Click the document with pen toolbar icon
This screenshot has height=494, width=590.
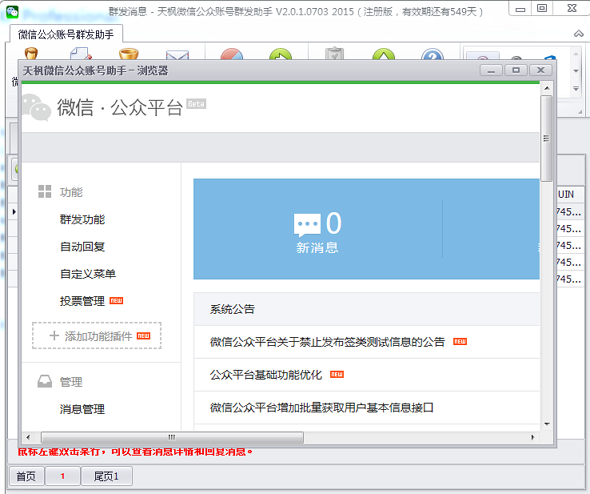81,53
